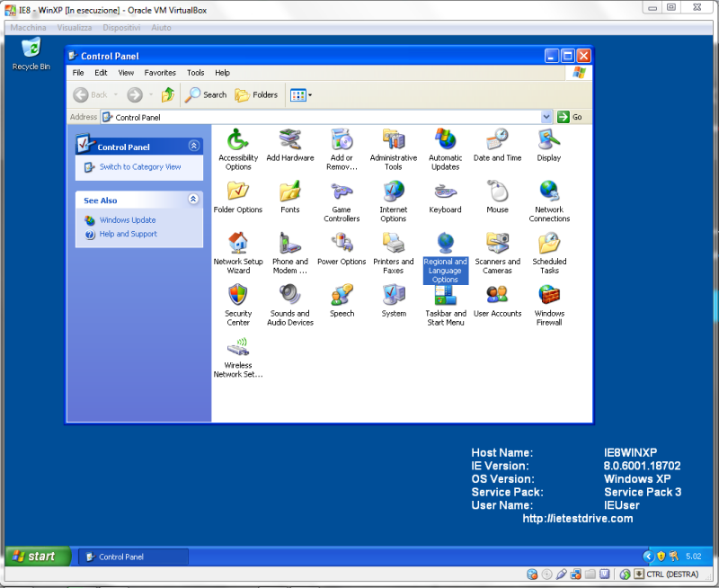Open Windows Firewall icon
This screenshot has height=588, width=719.
(x=549, y=305)
